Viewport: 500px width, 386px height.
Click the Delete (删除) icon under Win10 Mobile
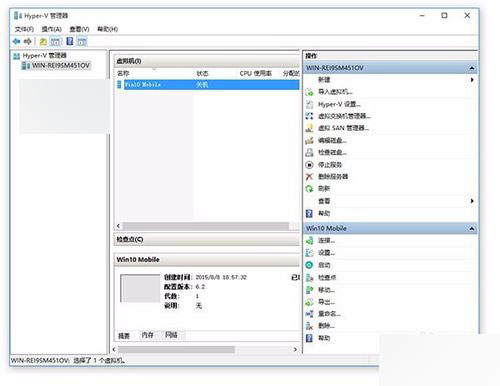pyautogui.click(x=309, y=326)
